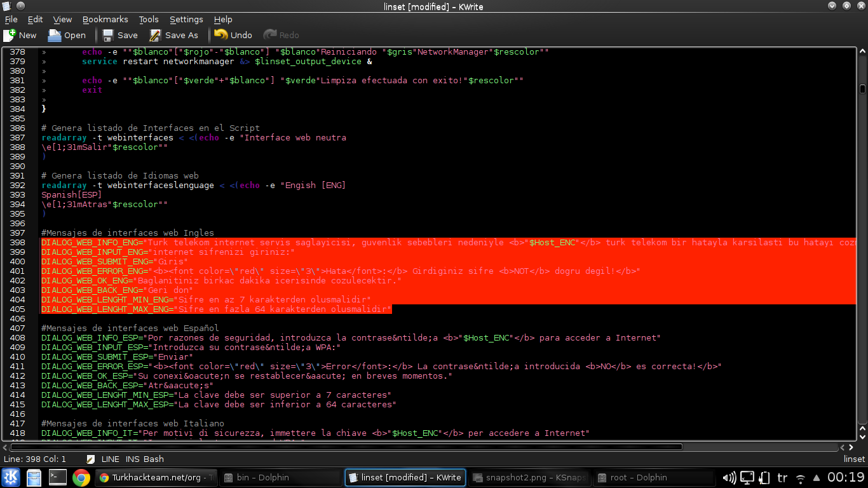Viewport: 868px width, 488px height.
Task: Click the DIALOG_WEB_INFO_IT line
Action: coord(315,433)
